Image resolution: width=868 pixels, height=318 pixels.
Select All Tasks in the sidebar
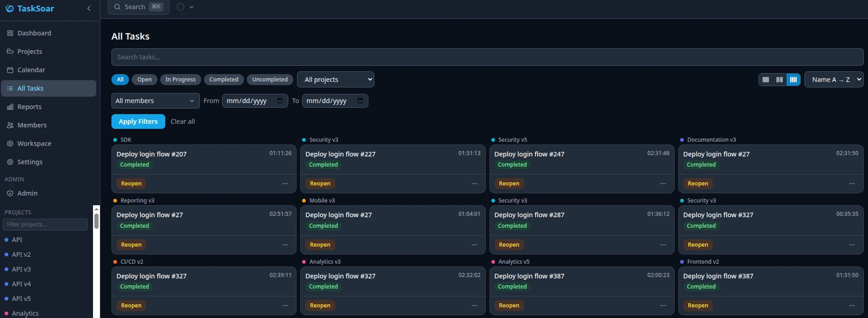click(48, 88)
